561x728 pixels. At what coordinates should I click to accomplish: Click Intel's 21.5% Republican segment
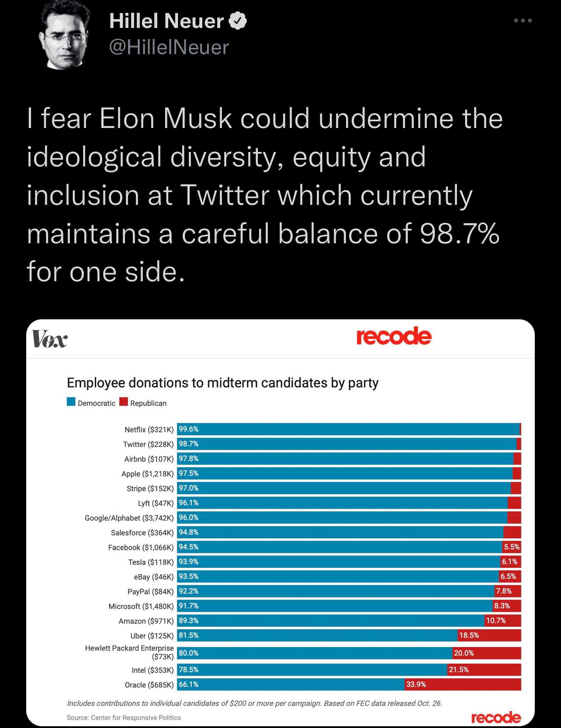(484, 669)
